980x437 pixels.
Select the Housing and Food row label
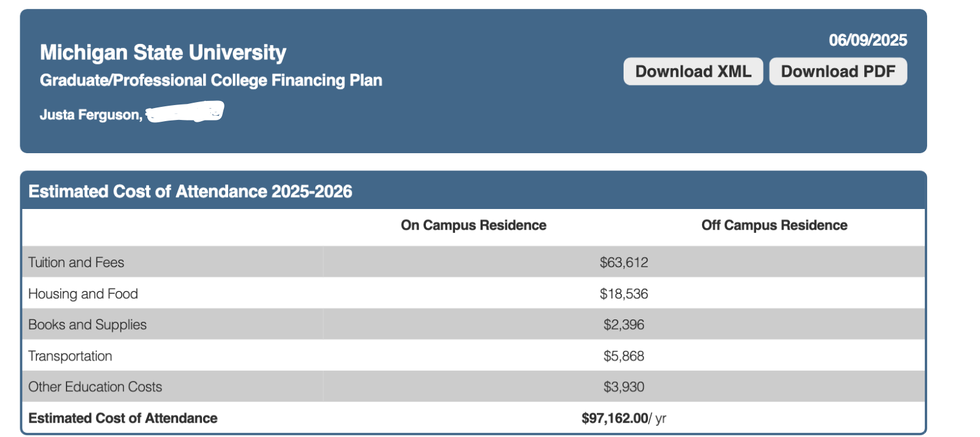[x=83, y=294]
